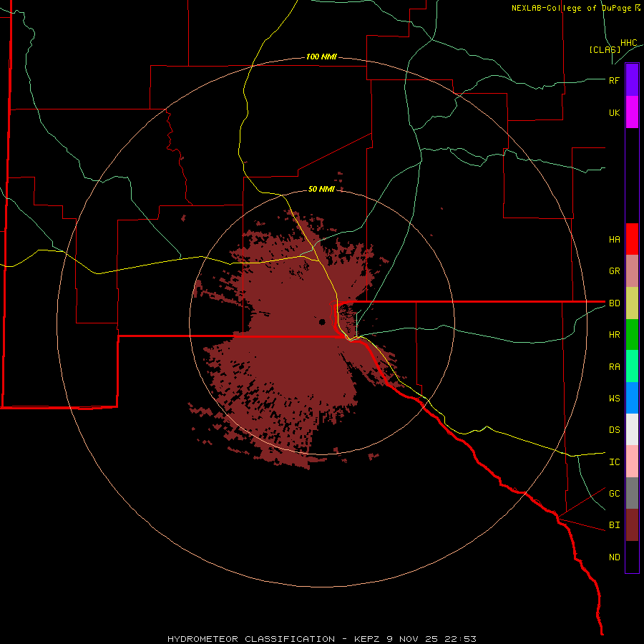The image size is (644, 644).
Task: Click the IC light-pink legend swatch
Action: coord(632,462)
